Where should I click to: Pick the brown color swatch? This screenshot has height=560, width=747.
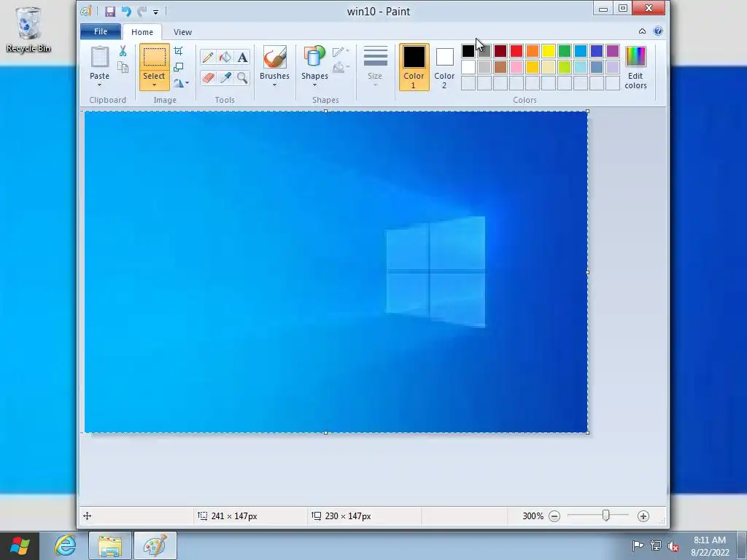click(500, 67)
